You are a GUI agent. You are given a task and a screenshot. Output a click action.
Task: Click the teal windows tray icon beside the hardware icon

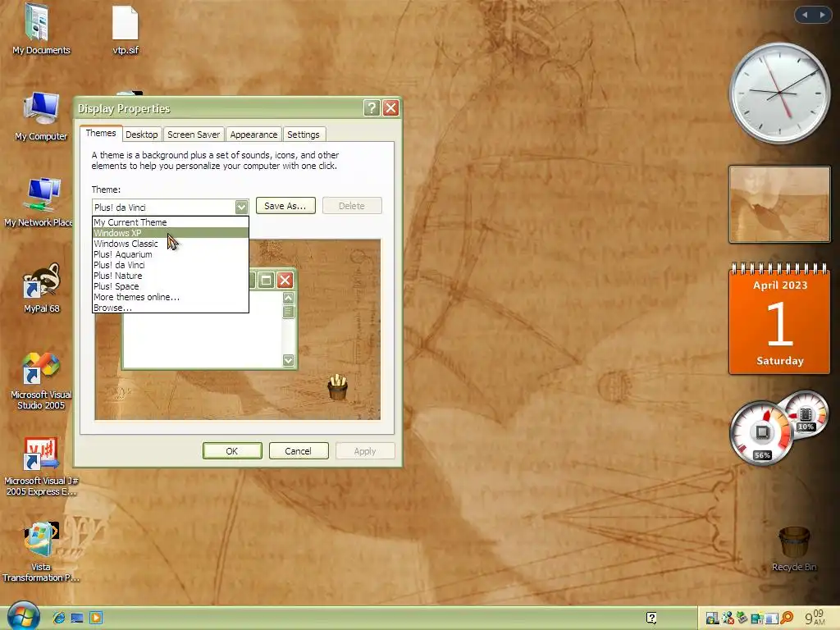tap(757, 619)
